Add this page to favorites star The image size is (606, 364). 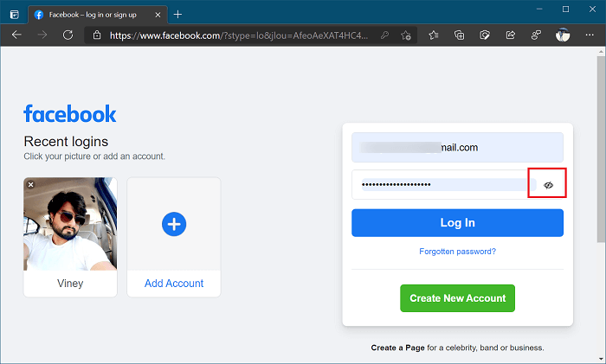(x=406, y=35)
